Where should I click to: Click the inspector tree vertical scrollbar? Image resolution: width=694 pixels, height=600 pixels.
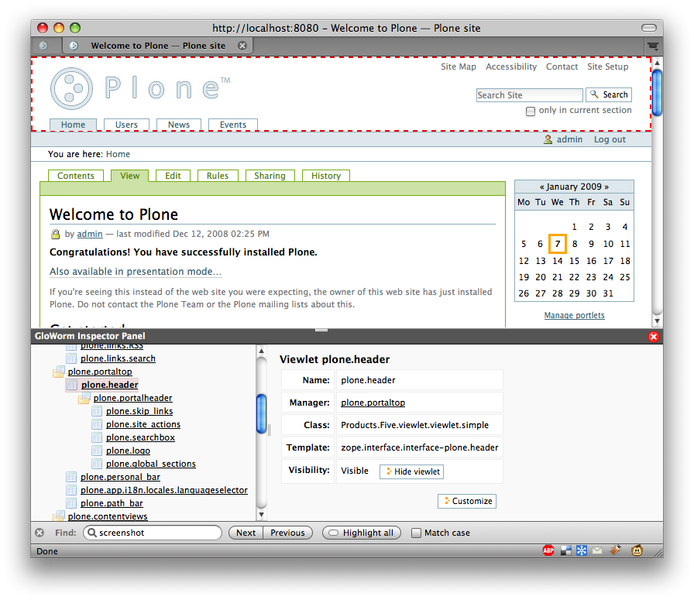tap(262, 412)
